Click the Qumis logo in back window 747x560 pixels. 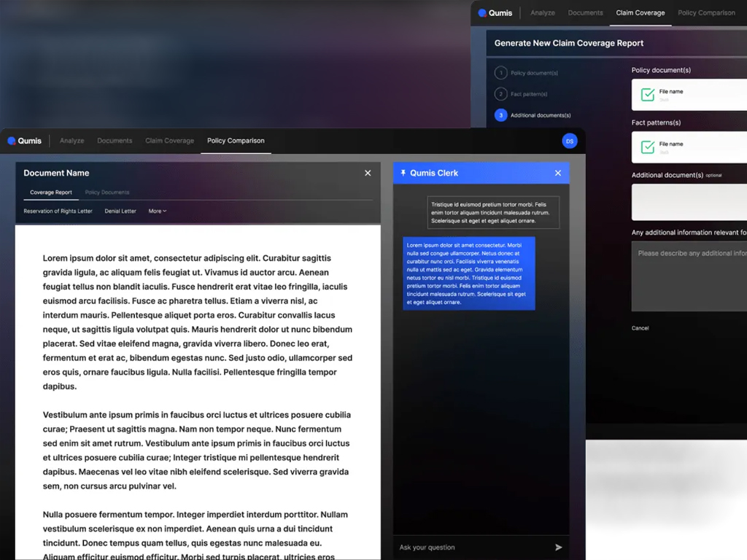495,13
